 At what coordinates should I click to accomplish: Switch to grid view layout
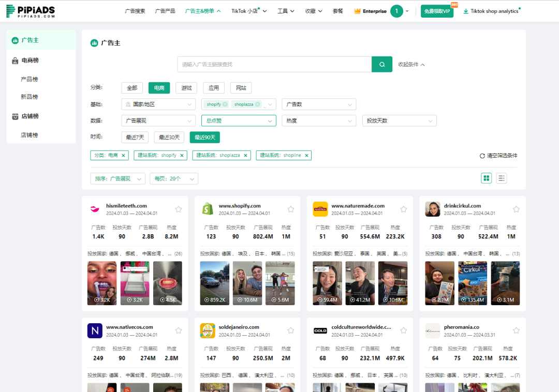(486, 178)
